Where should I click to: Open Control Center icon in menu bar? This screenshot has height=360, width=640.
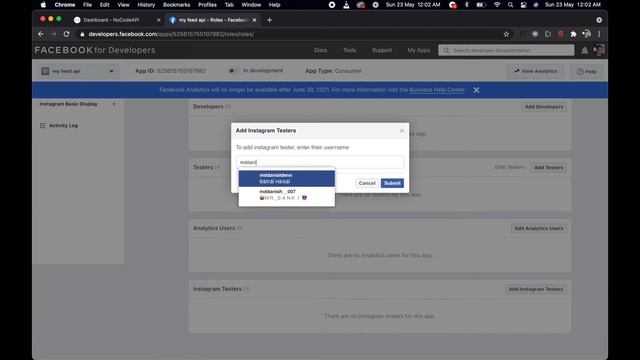[x=524, y=5]
